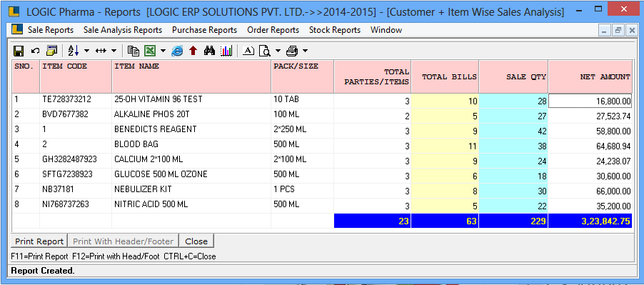Screen dimensions: 644x285
Task: Click the PACK/SIZE column header
Action: (302, 76)
